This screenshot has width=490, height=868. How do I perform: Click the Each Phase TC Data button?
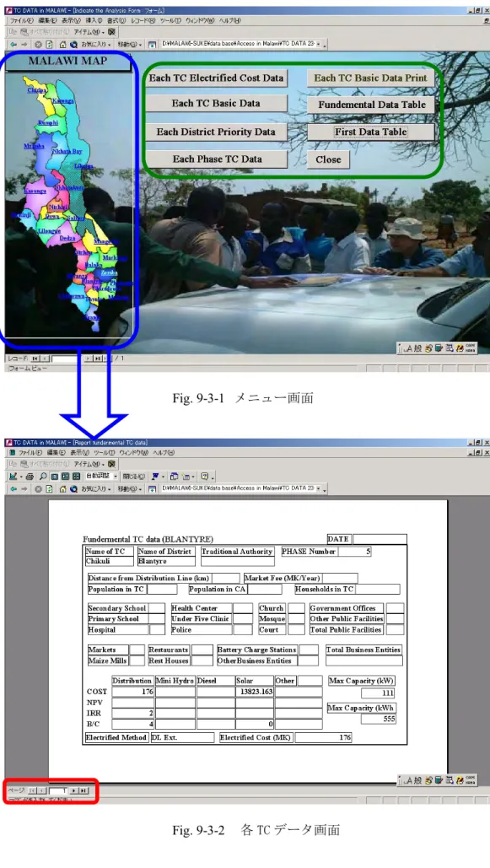[x=215, y=159]
